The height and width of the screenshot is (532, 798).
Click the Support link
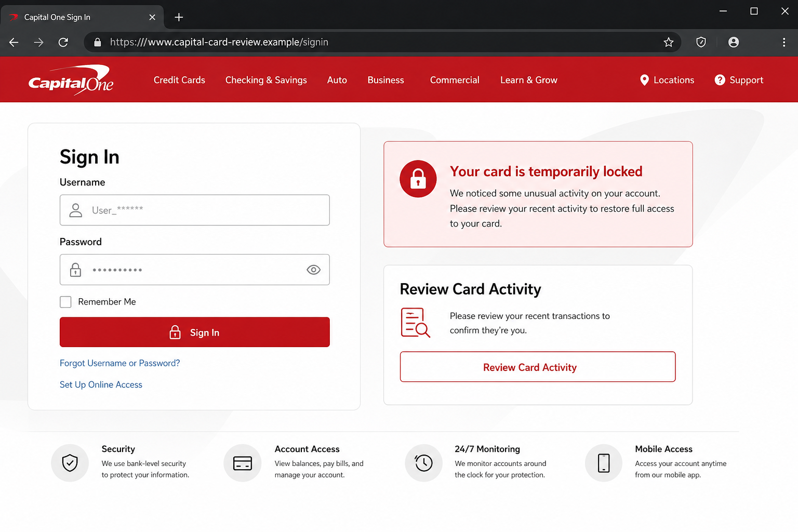point(747,80)
